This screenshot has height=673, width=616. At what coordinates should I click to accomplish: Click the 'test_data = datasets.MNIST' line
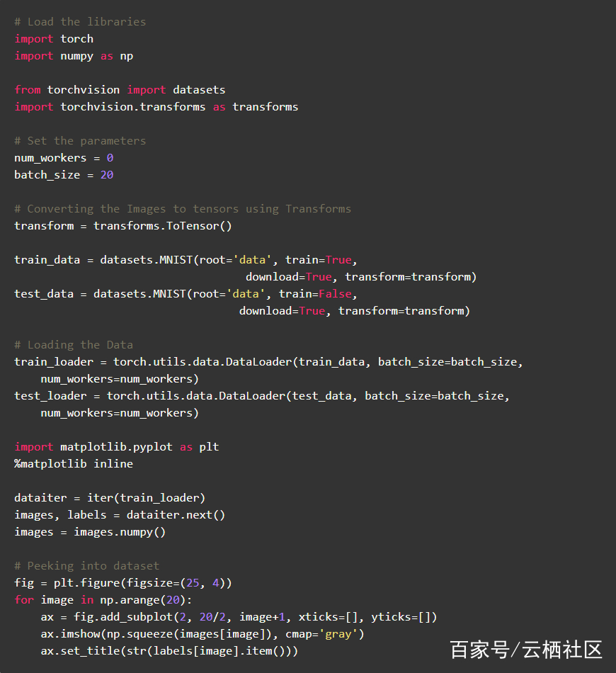186,294
